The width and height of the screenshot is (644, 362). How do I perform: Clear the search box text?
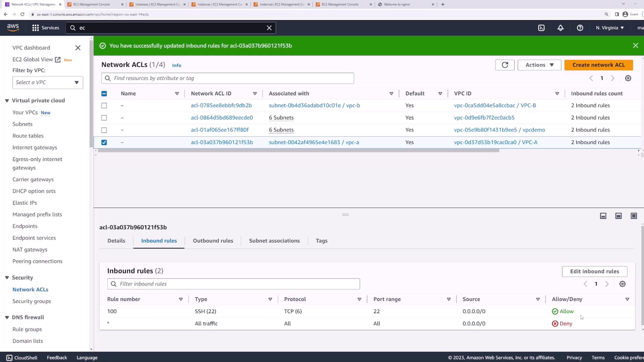(269, 28)
